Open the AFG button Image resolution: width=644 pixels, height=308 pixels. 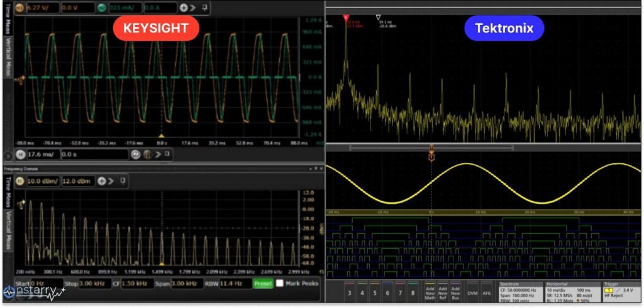point(487,291)
